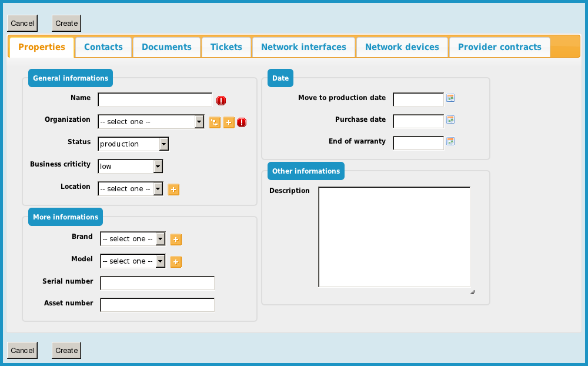Switch to the Contacts tab
The width and height of the screenshot is (588, 366).
coord(103,47)
